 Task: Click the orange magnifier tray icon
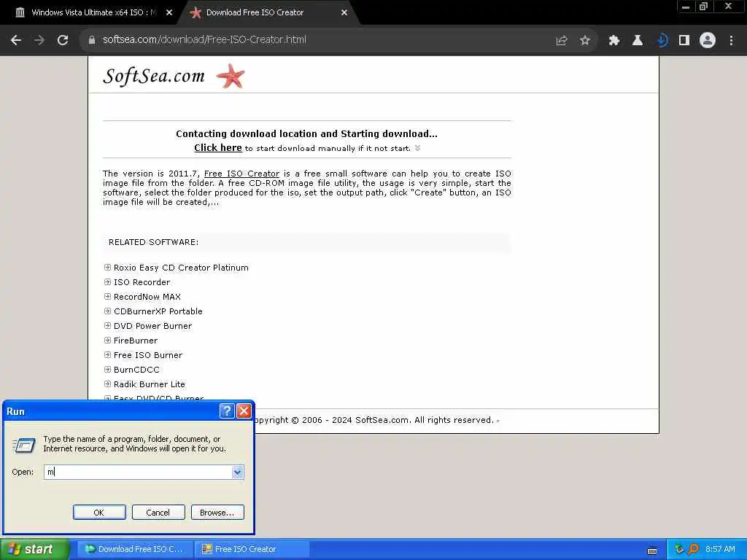point(693,550)
